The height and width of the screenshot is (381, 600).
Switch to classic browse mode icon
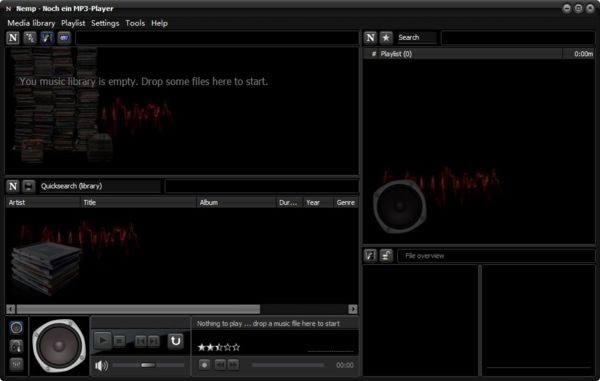[x=29, y=38]
